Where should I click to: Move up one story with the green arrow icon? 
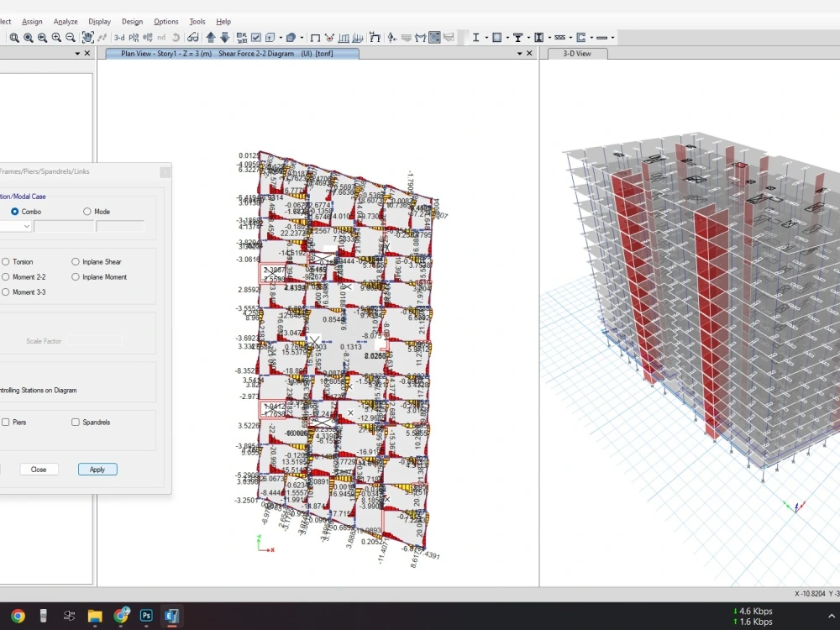click(210, 37)
